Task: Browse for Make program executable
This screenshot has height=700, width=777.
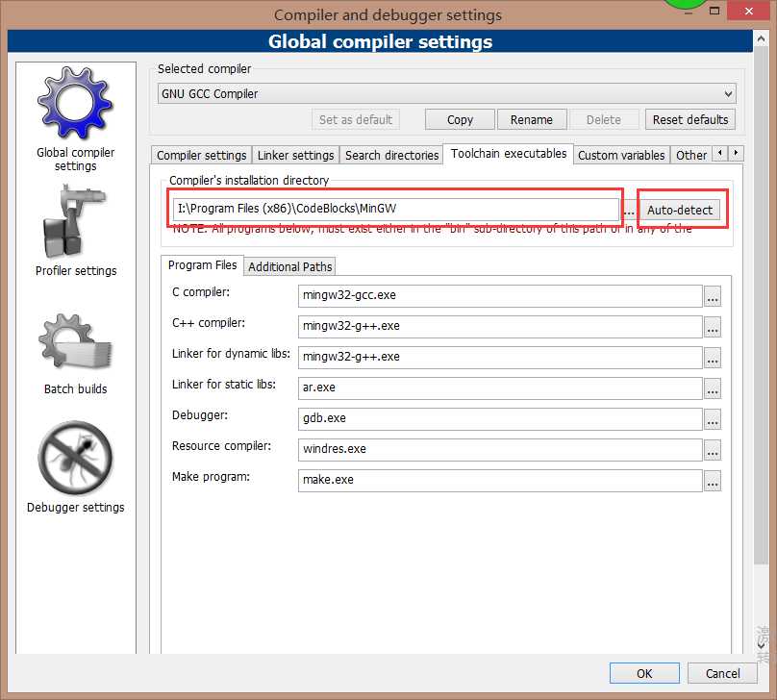Action: (713, 481)
